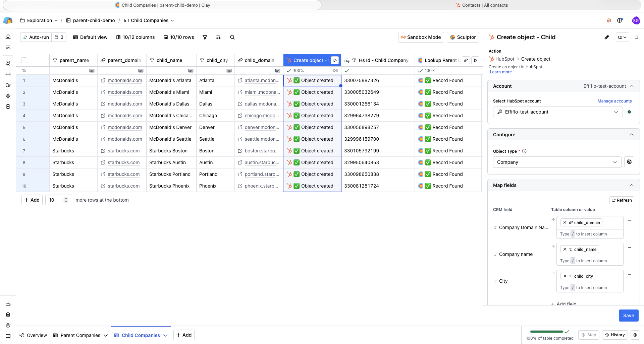
Task: Click the row count stepper arrows
Action: click(66, 200)
